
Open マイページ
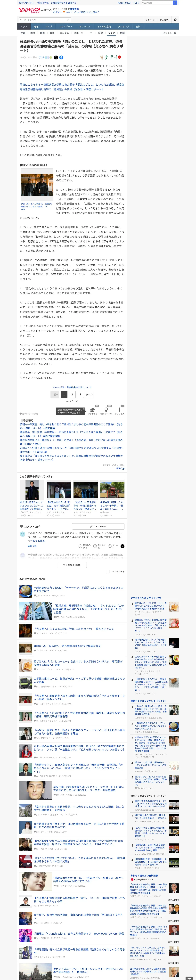150,20
